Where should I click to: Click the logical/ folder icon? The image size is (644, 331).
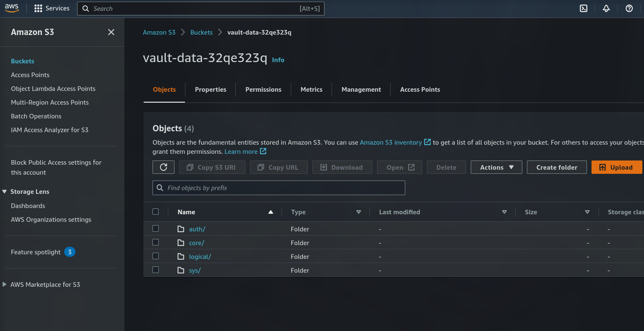[181, 256]
